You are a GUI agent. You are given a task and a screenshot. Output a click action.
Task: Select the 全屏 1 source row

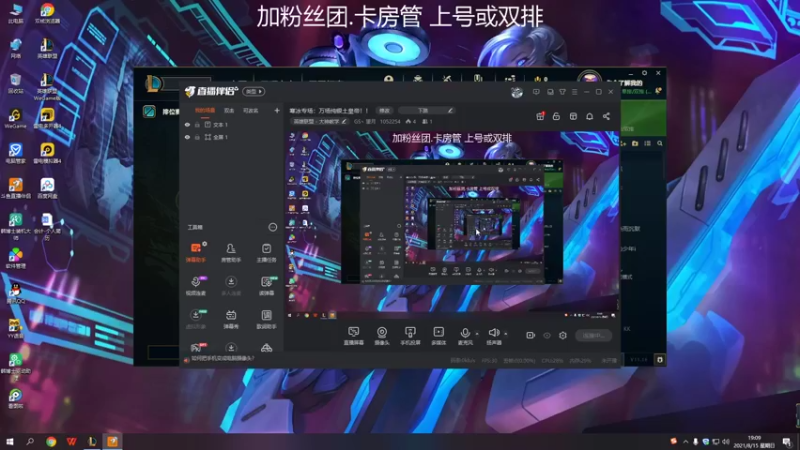[x=233, y=137]
